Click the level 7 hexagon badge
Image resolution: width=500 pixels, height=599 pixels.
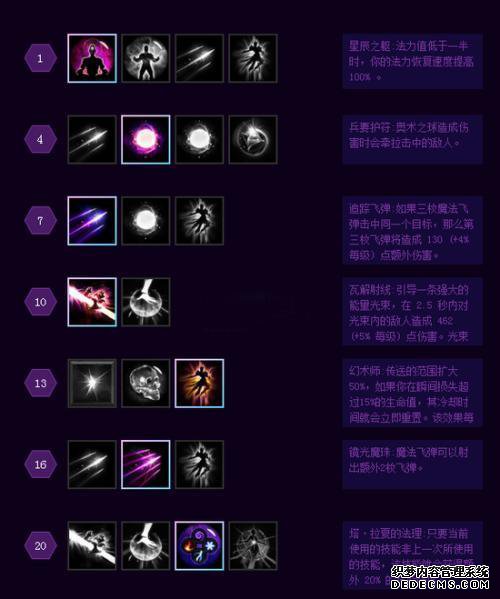(x=40, y=221)
